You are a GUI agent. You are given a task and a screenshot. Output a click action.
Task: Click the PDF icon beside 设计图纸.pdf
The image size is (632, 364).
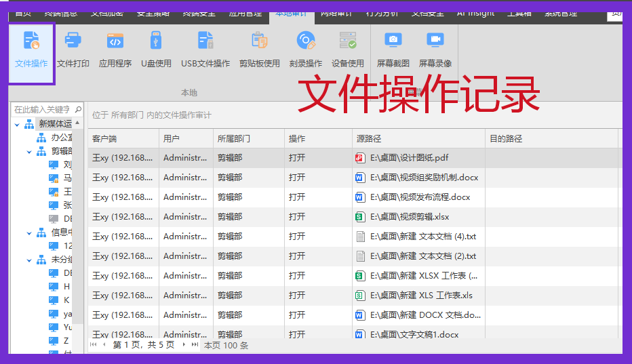(360, 158)
